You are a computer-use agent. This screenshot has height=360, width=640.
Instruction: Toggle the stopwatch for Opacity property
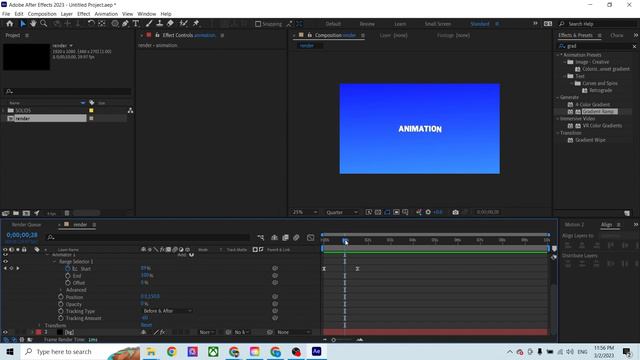click(x=61, y=304)
